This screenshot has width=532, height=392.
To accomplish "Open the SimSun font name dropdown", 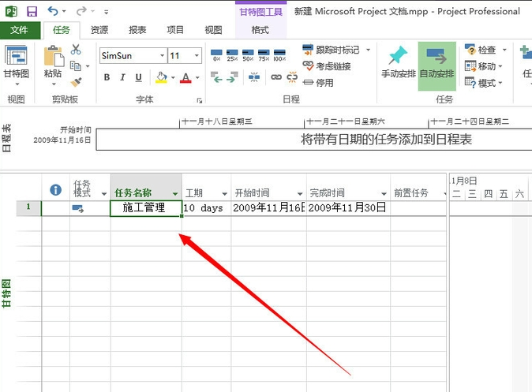I will click(162, 56).
